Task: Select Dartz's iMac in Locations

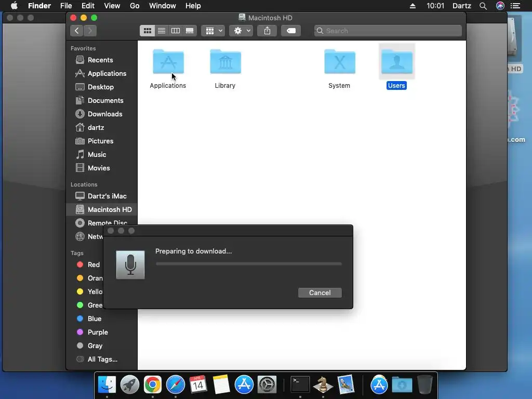Action: click(x=102, y=196)
